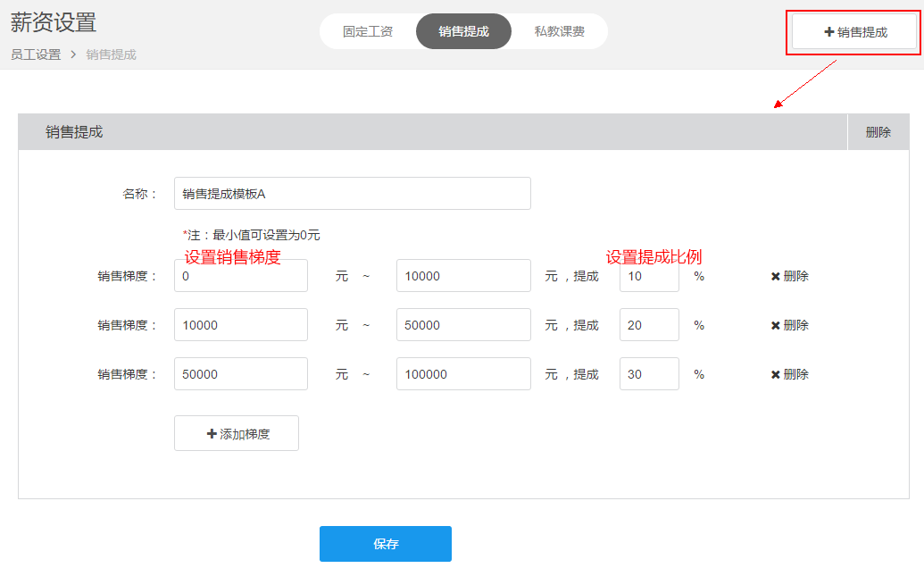Click the plus 添加梯度 button

[x=237, y=434]
